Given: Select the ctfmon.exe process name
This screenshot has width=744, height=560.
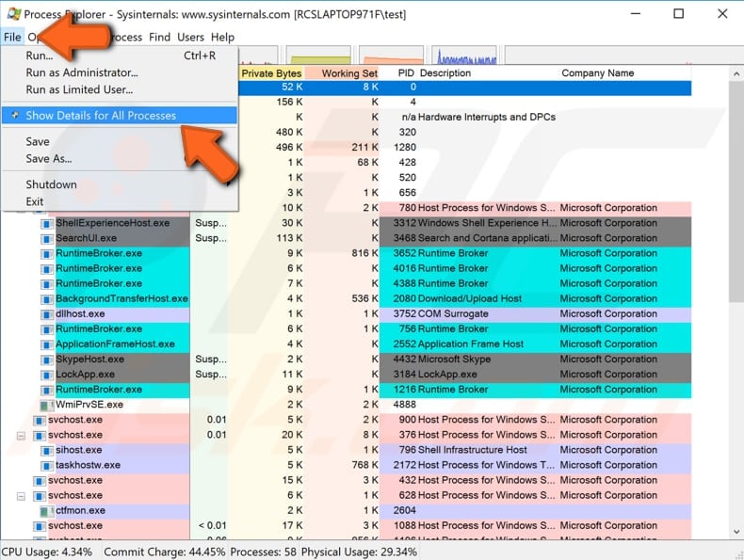Looking at the screenshot, I should [x=80, y=511].
